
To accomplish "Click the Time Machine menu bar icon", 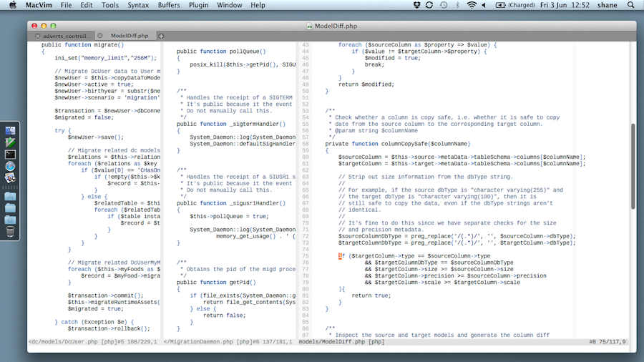I will (444, 5).
